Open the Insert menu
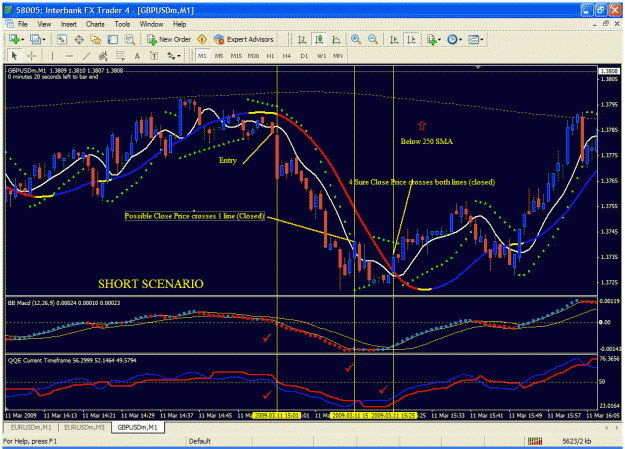The image size is (625, 449). tap(69, 24)
